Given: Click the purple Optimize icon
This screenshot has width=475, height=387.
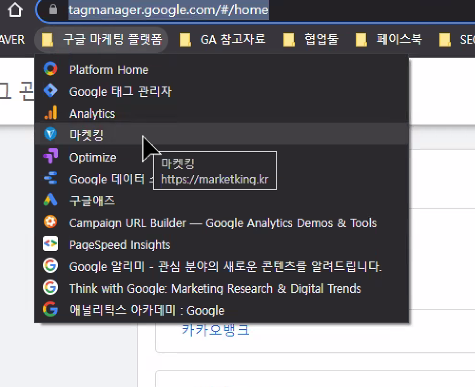Looking at the screenshot, I should tap(50, 156).
